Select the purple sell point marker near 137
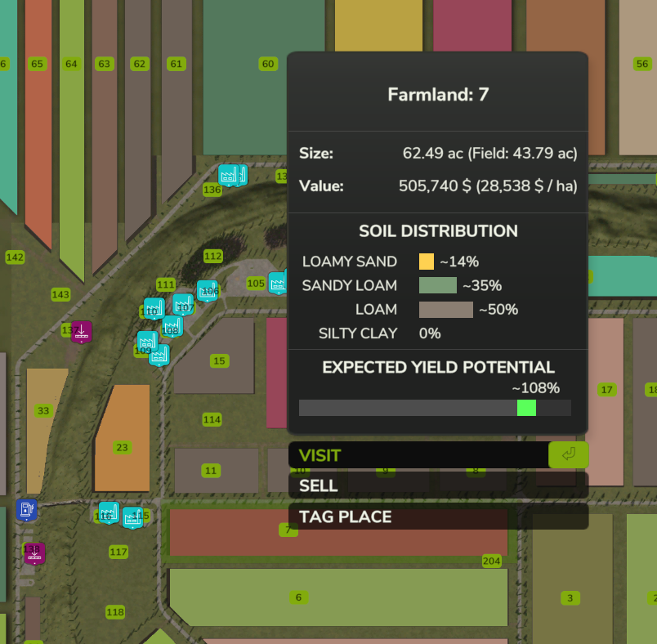 tap(81, 331)
